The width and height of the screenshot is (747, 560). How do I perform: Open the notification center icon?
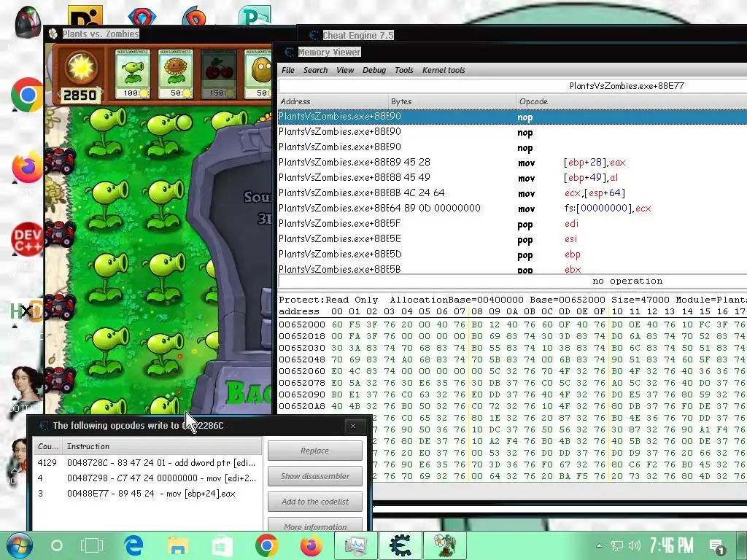[717, 546]
